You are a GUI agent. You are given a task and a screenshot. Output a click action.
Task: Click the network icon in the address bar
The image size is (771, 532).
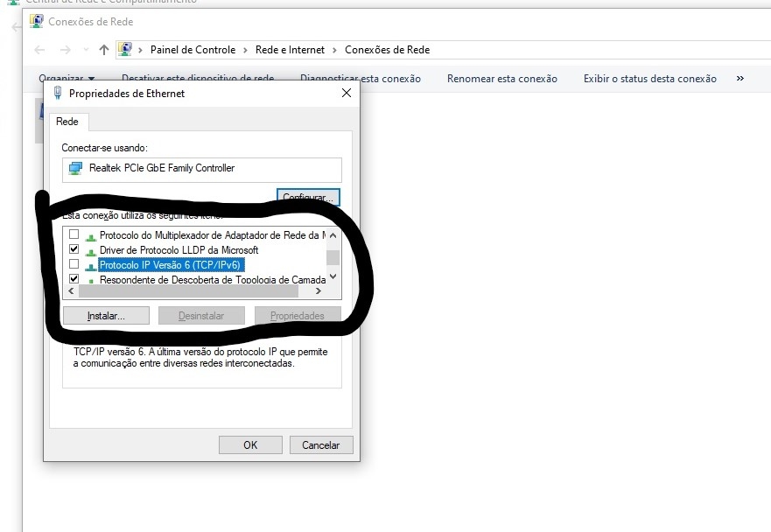125,49
